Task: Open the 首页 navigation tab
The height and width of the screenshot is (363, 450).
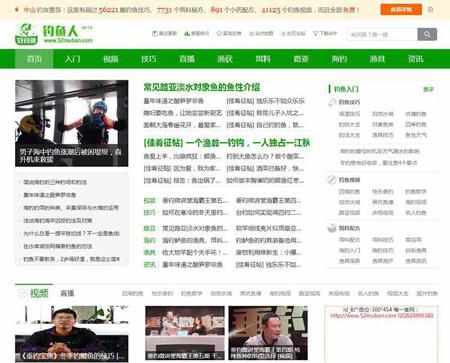Action: [x=34, y=59]
